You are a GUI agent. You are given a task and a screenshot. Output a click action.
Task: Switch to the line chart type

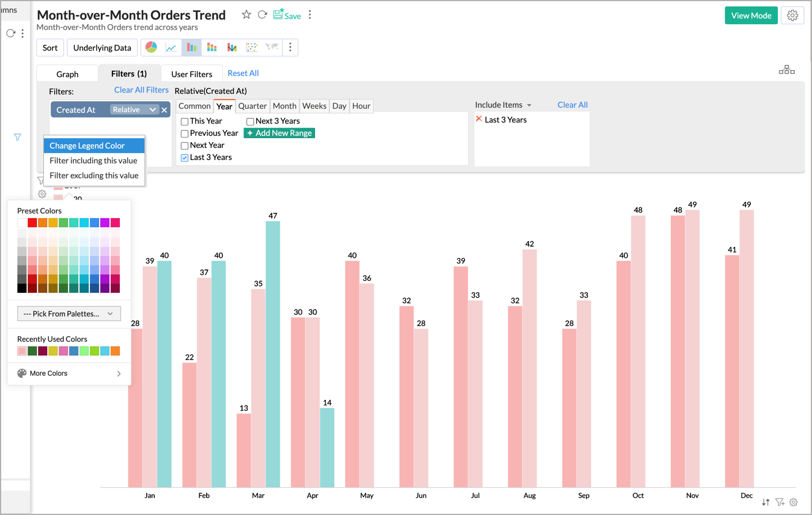(x=171, y=47)
